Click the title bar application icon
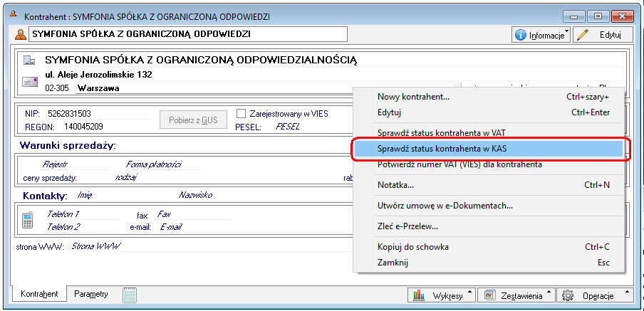 click(13, 14)
